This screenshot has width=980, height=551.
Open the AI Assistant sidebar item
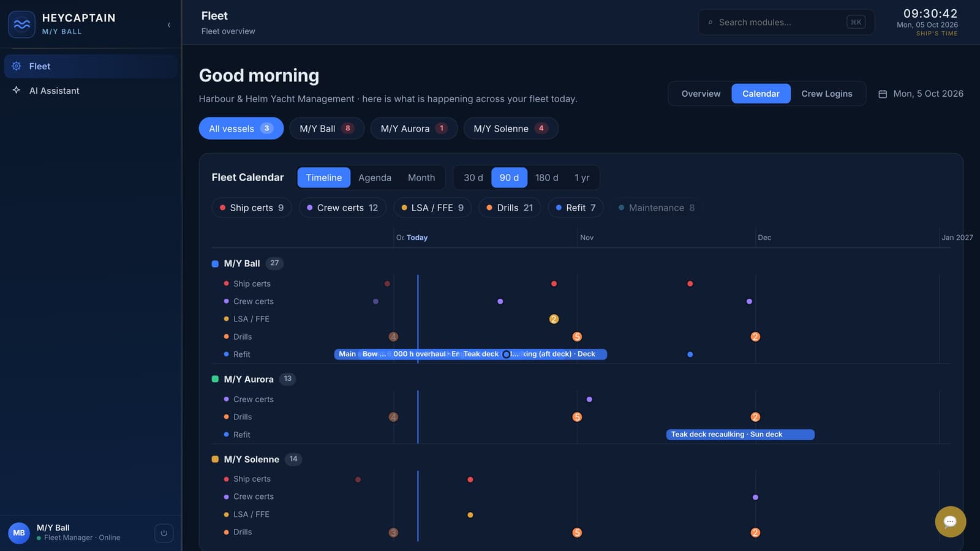(91, 91)
